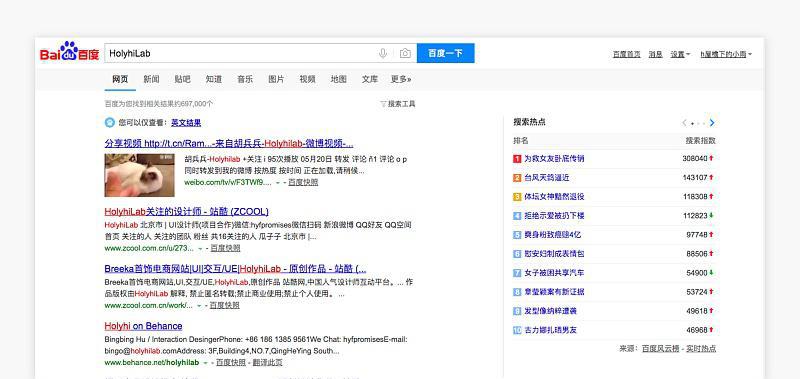Open result titled 分享视频 http://t.cn/Ram
The height and width of the screenshot is (379, 800).
point(229,143)
